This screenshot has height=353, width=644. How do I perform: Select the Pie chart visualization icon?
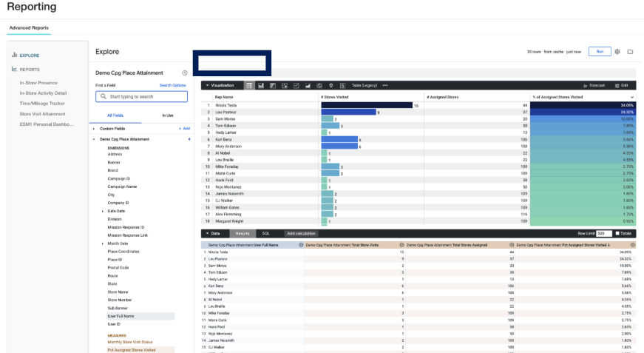point(319,86)
